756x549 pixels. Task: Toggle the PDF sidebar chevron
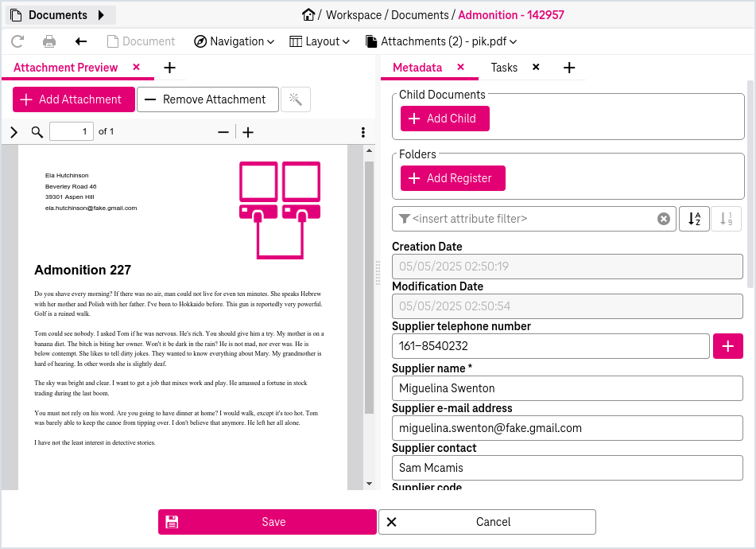(x=14, y=132)
